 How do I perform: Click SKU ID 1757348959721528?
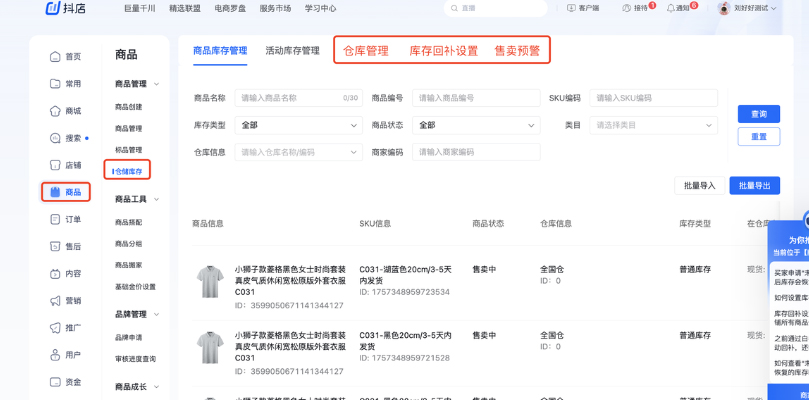404,358
